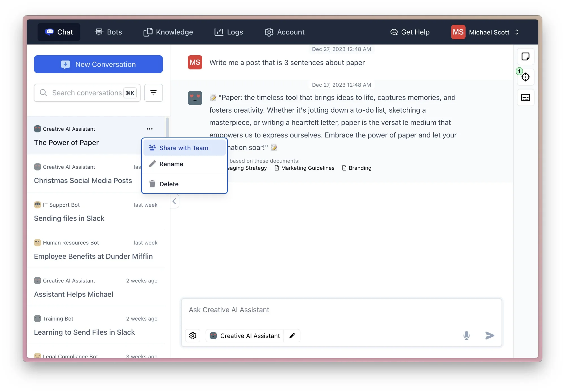Click the IT Support Bot avatar icon
This screenshot has height=392, width=565.
click(x=38, y=205)
